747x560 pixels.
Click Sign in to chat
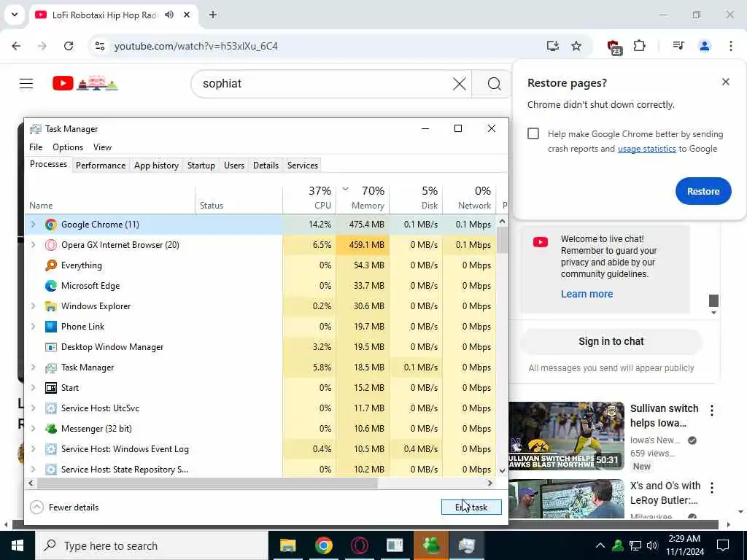[x=611, y=341]
